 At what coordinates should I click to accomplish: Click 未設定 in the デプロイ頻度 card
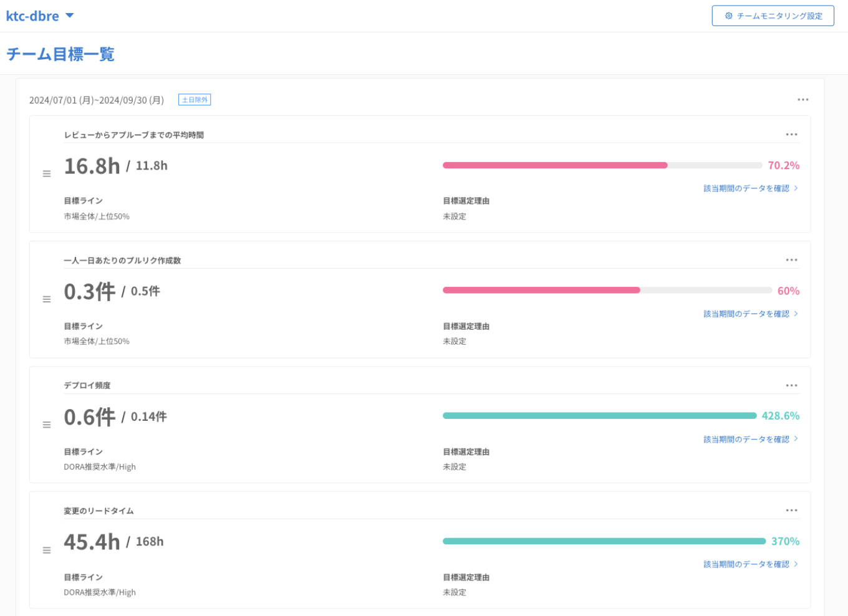click(x=455, y=467)
